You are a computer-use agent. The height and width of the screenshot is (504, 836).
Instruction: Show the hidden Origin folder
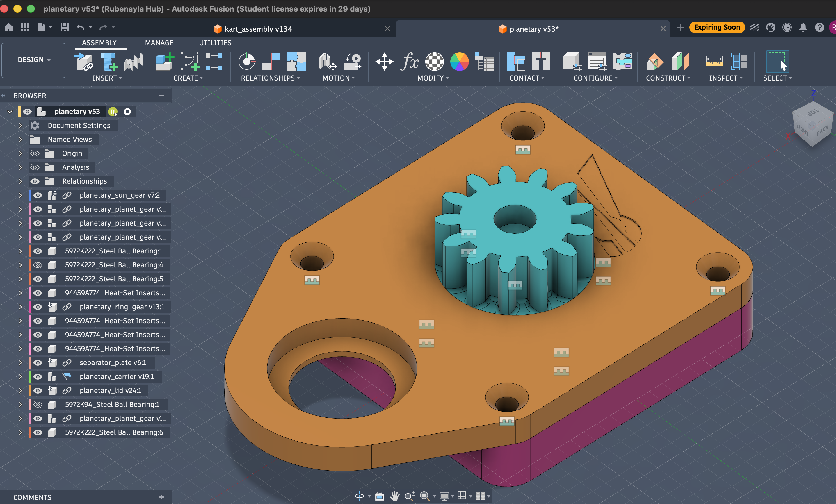35,153
